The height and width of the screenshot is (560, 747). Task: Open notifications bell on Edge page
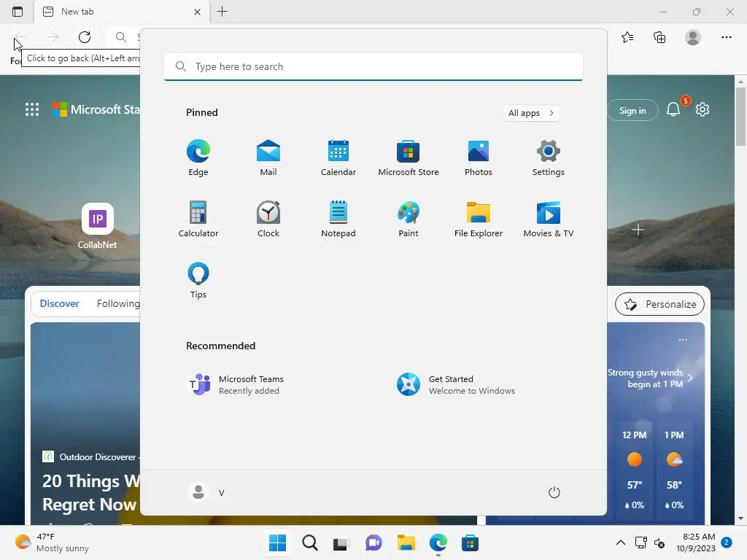click(x=673, y=109)
